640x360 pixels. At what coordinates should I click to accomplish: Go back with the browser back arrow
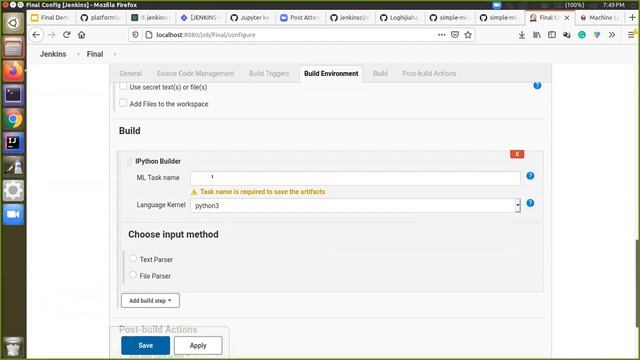[36, 35]
